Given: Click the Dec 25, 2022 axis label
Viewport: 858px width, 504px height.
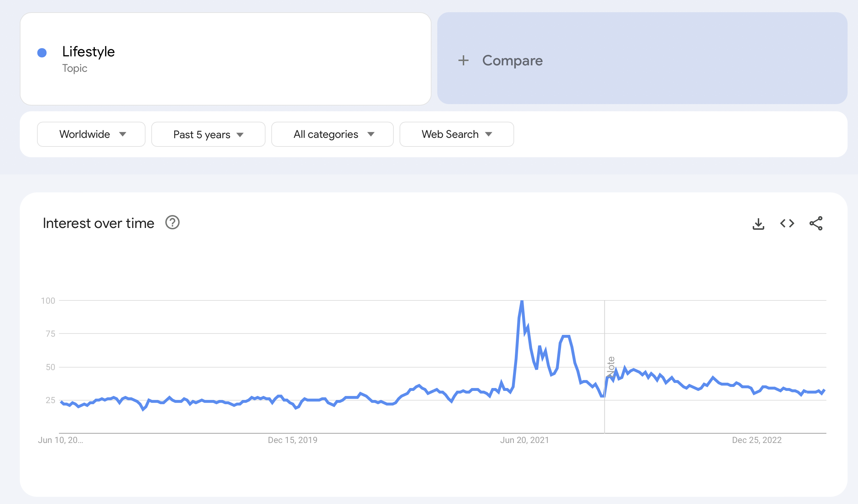Looking at the screenshot, I should (757, 440).
